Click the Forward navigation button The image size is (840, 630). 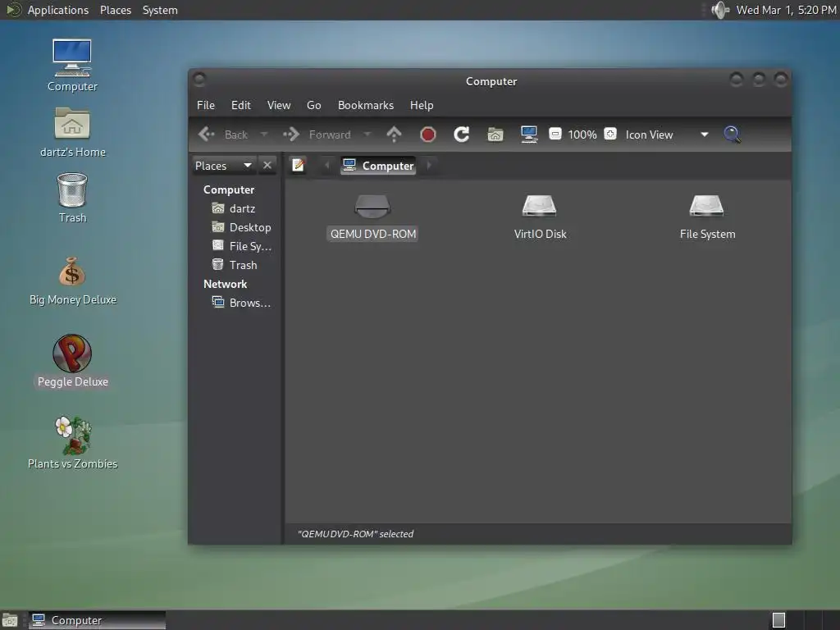pyautogui.click(x=317, y=135)
